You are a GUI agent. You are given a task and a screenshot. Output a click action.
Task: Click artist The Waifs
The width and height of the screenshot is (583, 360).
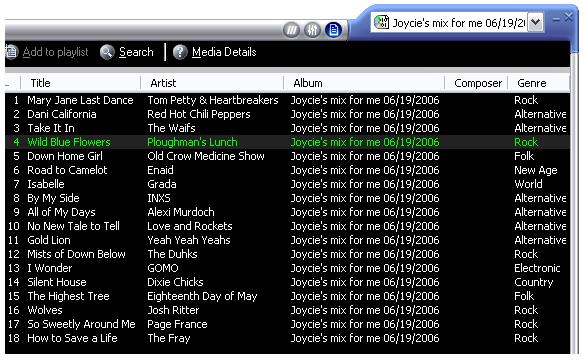pos(171,128)
